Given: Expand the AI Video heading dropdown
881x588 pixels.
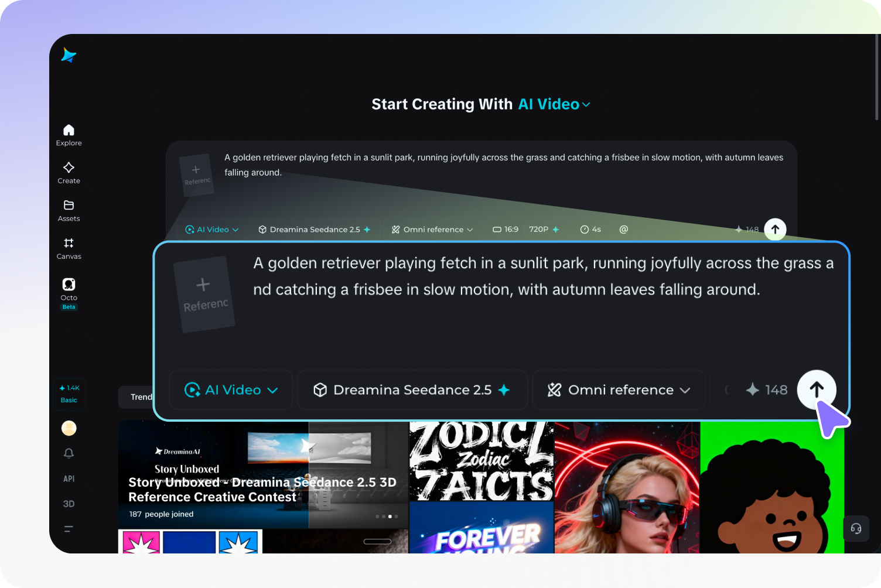Looking at the screenshot, I should coord(554,104).
